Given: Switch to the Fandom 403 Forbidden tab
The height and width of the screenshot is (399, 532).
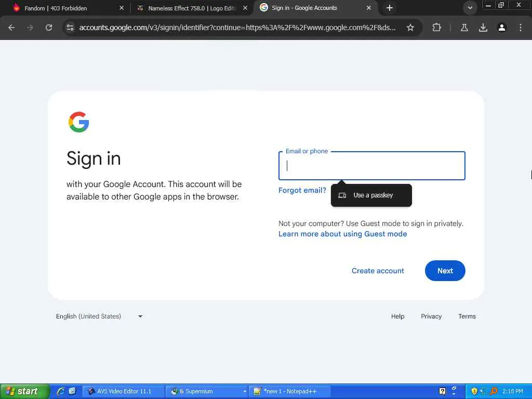Looking at the screenshot, I should 55,8.
